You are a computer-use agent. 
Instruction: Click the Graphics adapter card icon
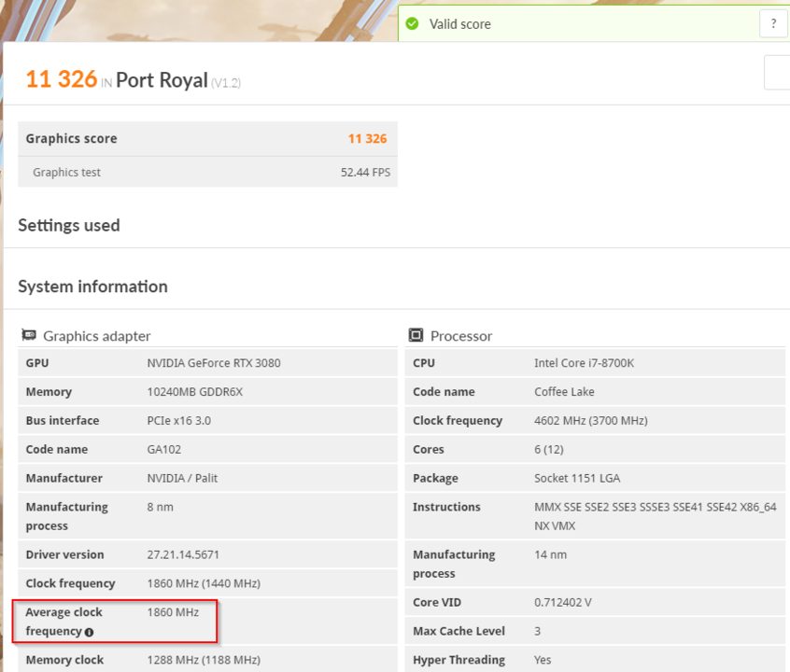29,335
